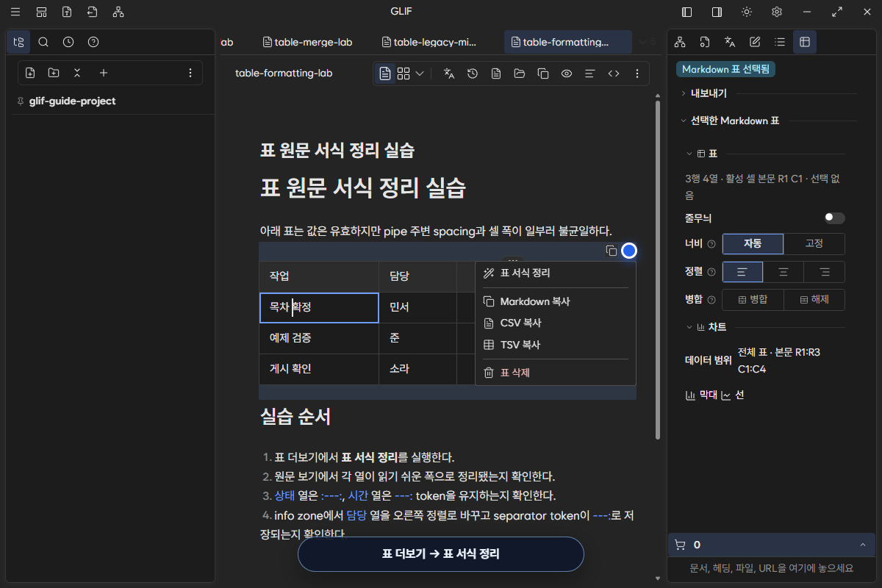Click the import document icon in title bar
882x588 pixels.
pyautogui.click(x=92, y=12)
